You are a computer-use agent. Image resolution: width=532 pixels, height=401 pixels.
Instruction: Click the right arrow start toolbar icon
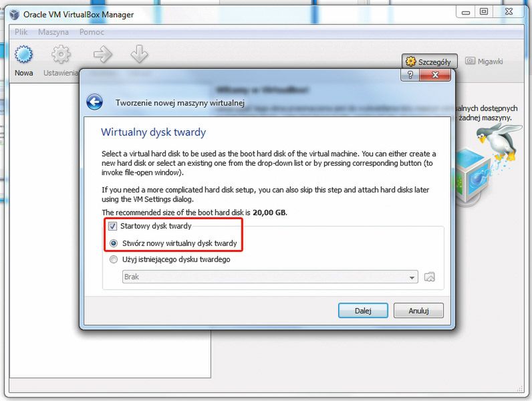102,54
